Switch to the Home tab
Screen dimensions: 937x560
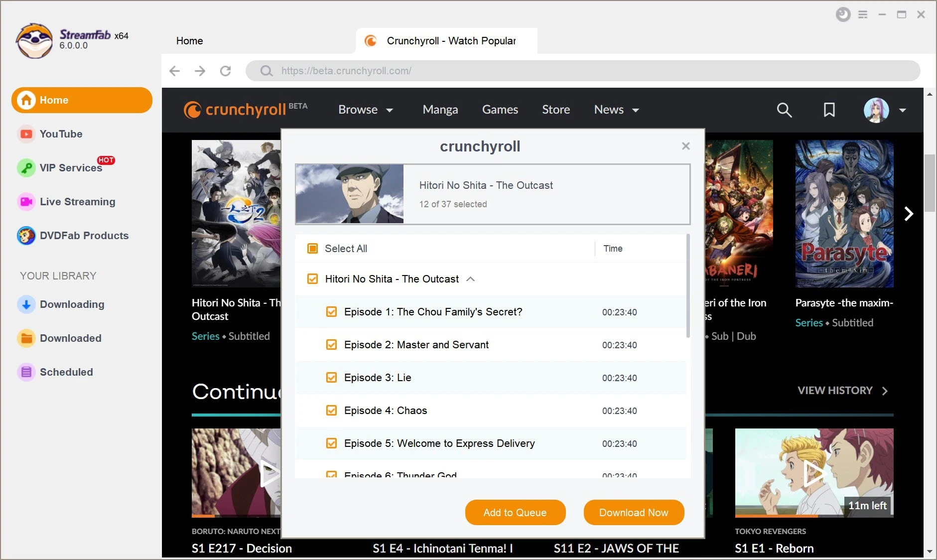point(189,41)
